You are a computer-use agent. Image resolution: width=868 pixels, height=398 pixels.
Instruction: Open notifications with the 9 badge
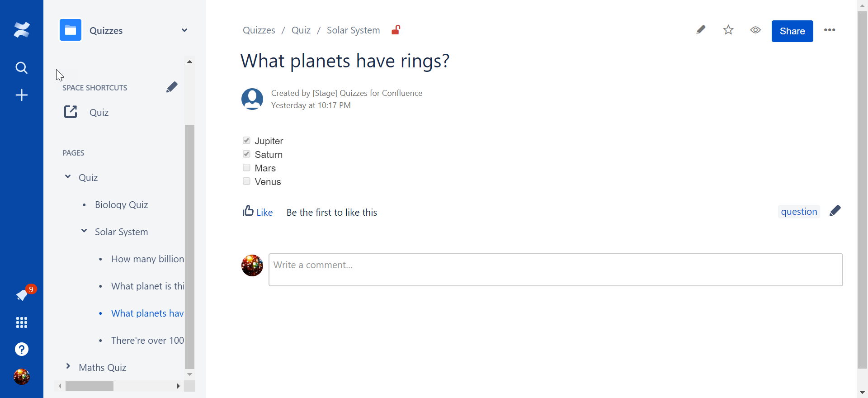[22, 295]
